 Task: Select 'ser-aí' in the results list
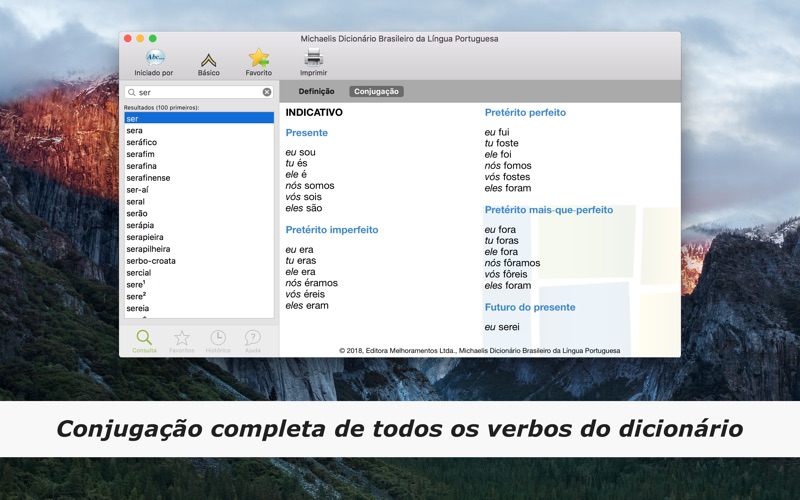(199, 190)
